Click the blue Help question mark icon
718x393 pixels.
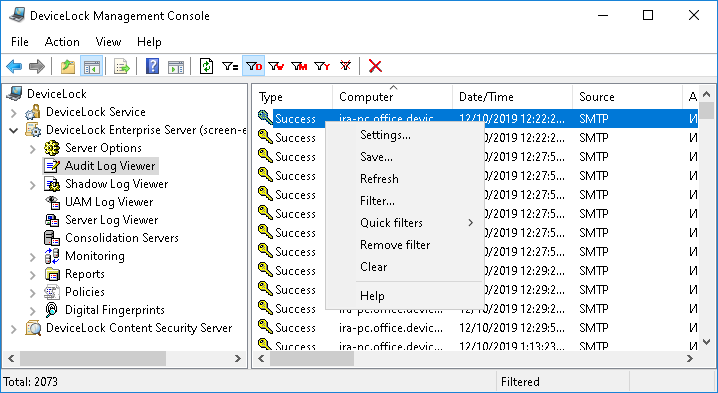(152, 66)
